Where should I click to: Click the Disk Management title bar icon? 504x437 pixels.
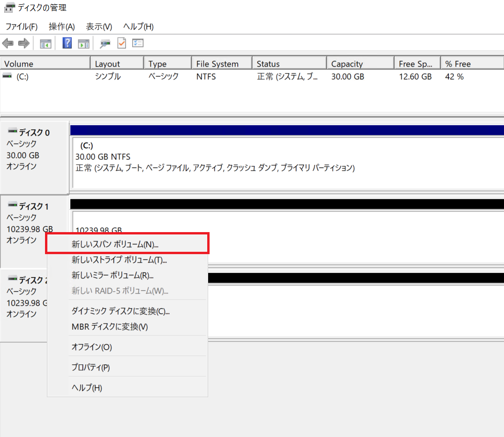[x=9, y=8]
